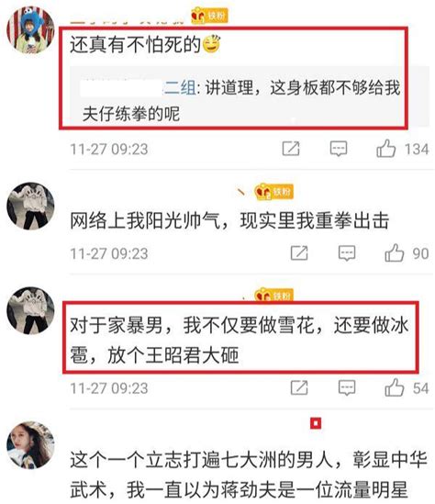Tap the 铁粉 badge above first comment
The height and width of the screenshot is (504, 435).
(209, 16)
